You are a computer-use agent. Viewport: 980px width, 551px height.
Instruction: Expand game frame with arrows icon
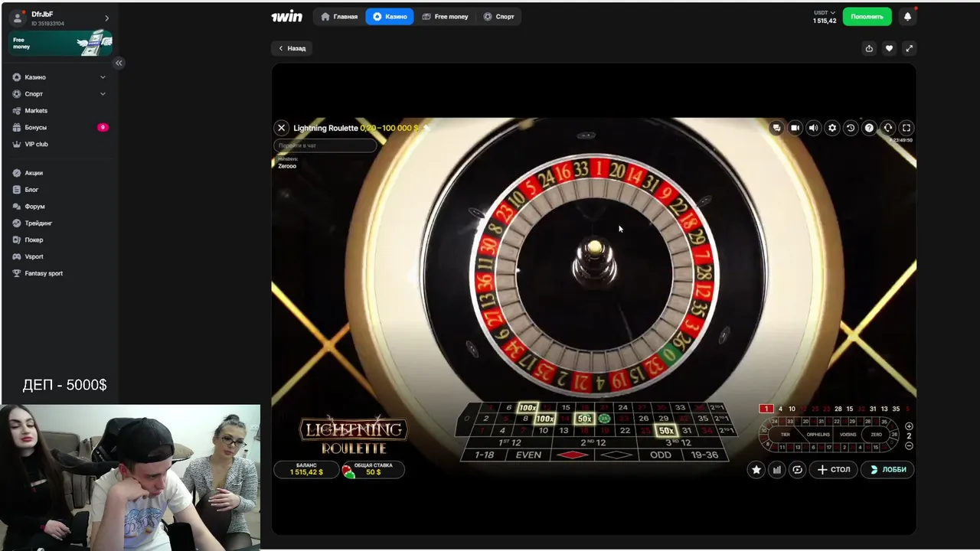pos(909,48)
